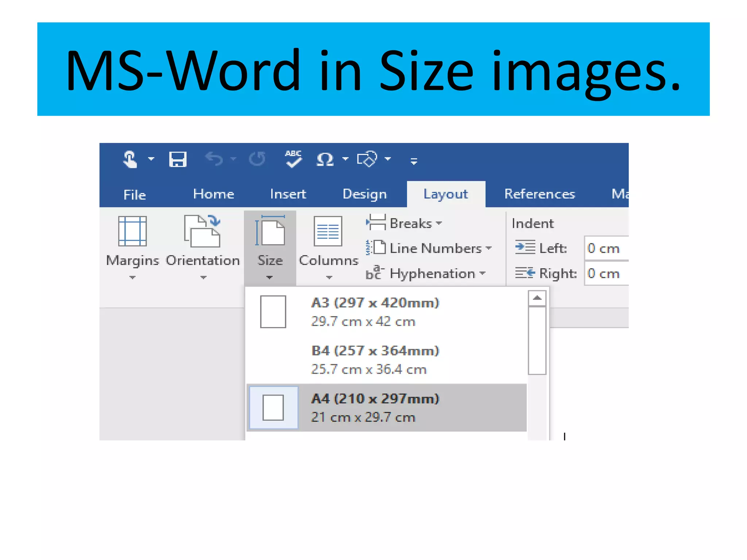This screenshot has height=560, width=747.
Task: Open Customize Quick Access Toolbar arrow
Action: (414, 161)
